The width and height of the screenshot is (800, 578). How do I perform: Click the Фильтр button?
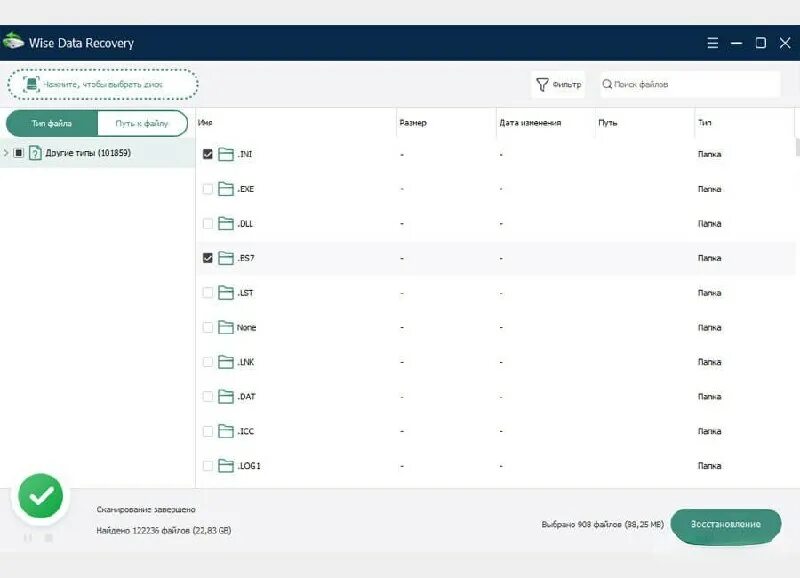pos(558,84)
